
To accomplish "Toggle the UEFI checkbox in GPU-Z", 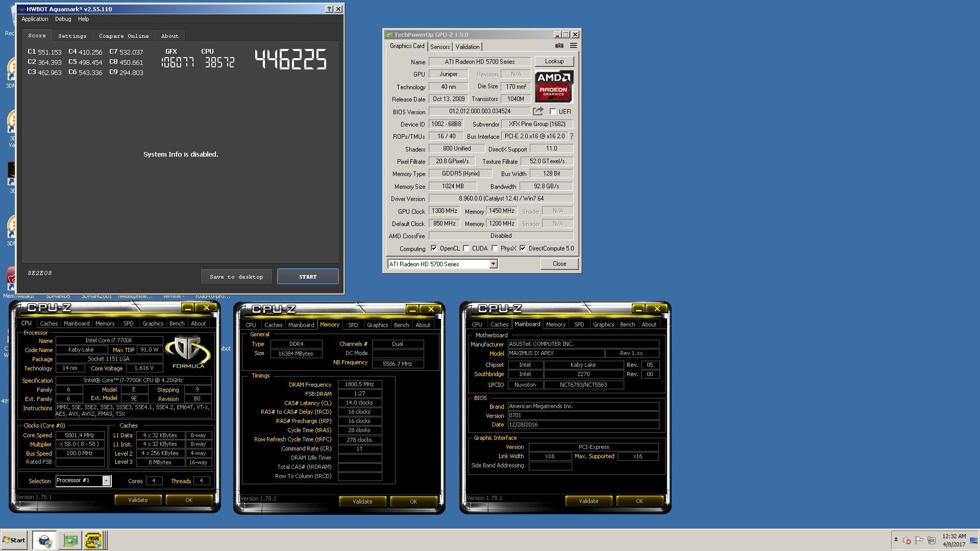I will [x=553, y=112].
